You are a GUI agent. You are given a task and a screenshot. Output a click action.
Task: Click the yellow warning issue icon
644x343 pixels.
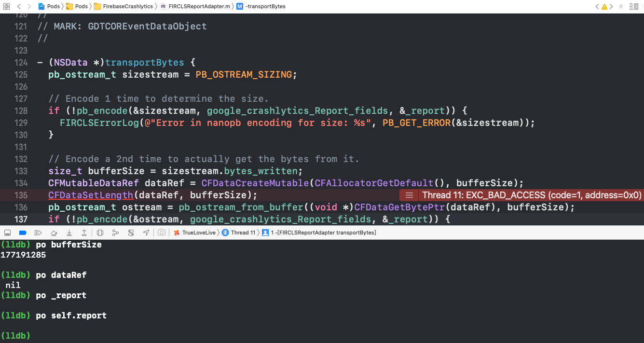point(604,6)
